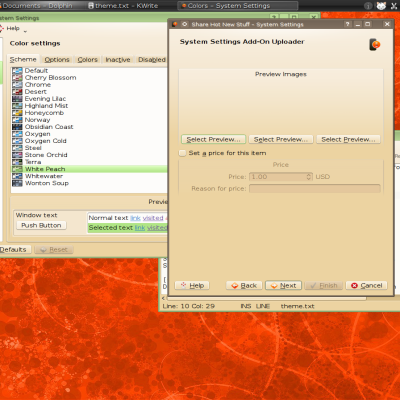
Task: Switch to the Colors tab
Action: [88, 60]
